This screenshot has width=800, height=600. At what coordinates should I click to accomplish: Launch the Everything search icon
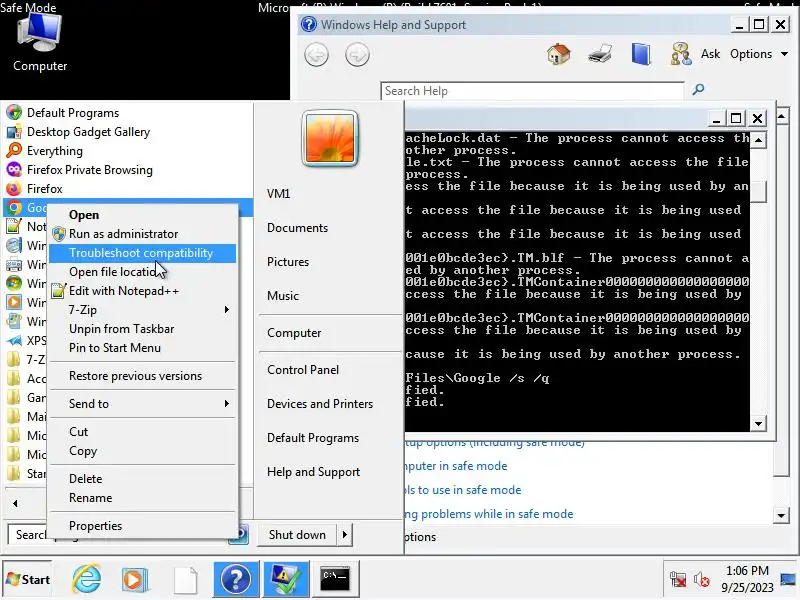click(14, 151)
